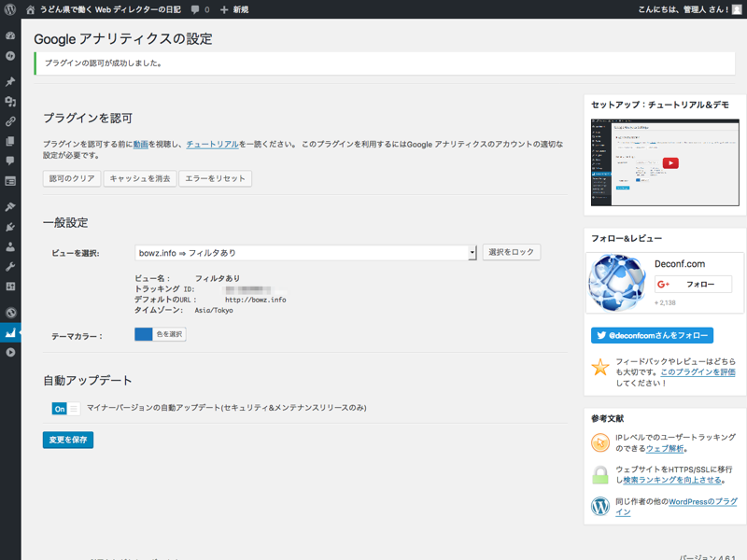Click the WordPress logo beside other plugins link
Image resolution: width=747 pixels, height=560 pixels.
click(x=600, y=506)
